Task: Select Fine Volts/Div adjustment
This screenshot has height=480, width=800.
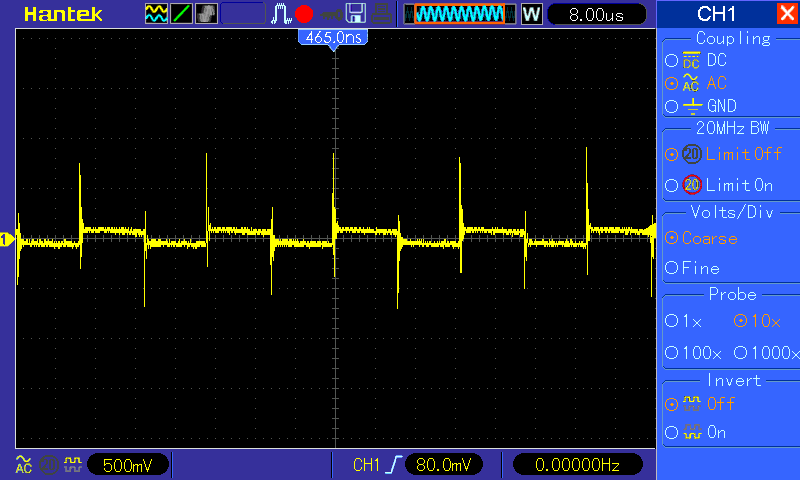Action: coord(692,268)
